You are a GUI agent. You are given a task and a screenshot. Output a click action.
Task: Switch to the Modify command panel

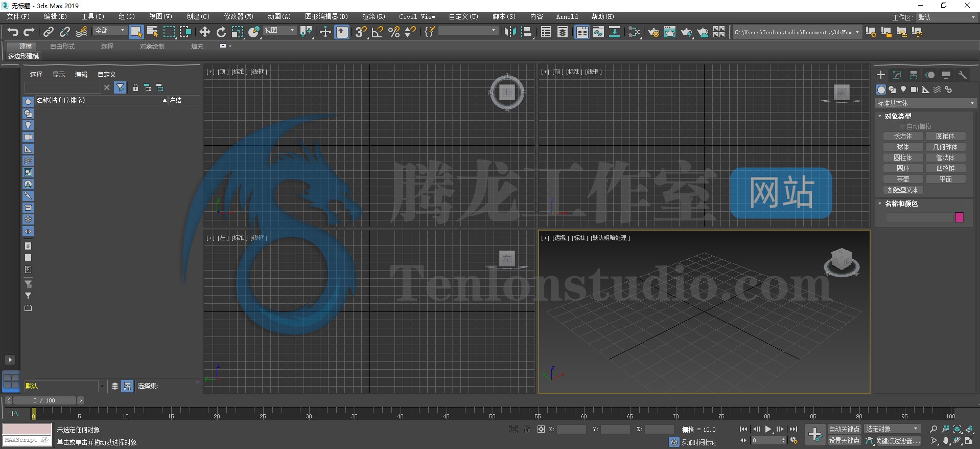tap(897, 75)
